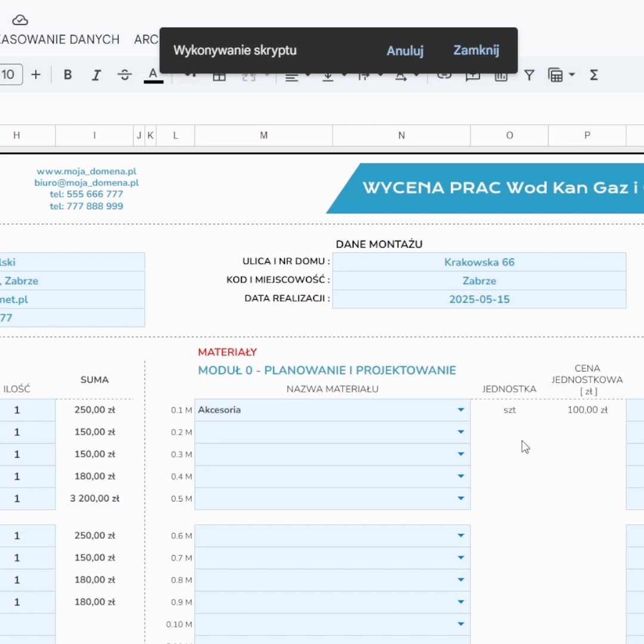
Task: Expand the 0.6 M material dropdown
Action: [x=460, y=535]
